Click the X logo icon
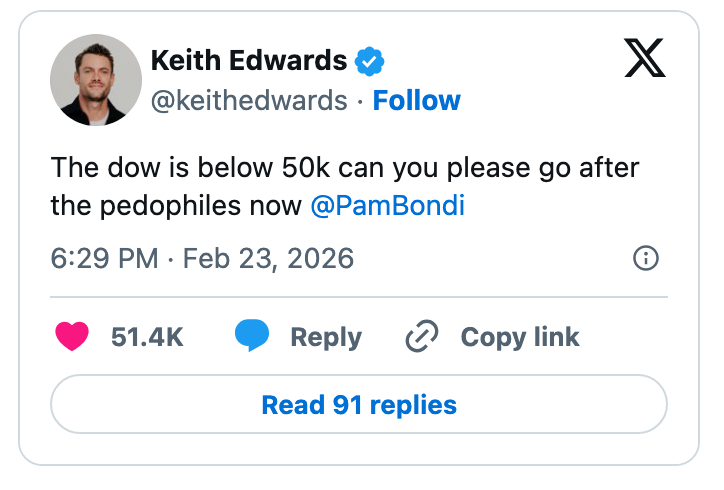Viewport: 724px width, 490px height. (644, 60)
